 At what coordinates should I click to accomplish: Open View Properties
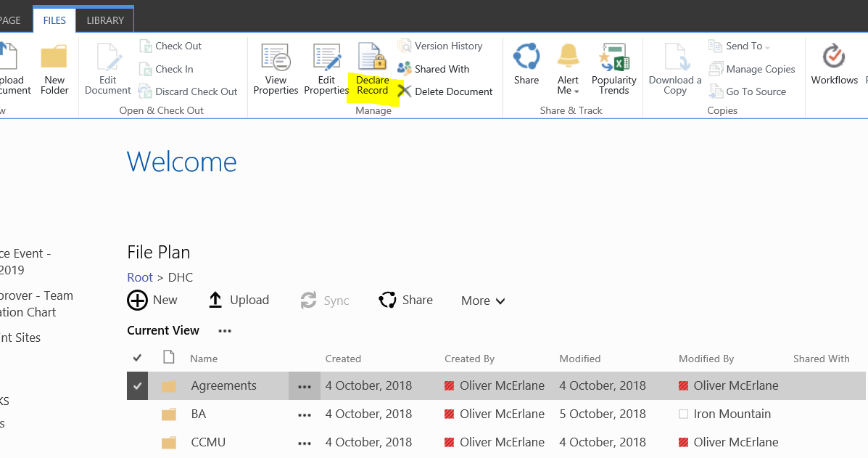pos(276,69)
